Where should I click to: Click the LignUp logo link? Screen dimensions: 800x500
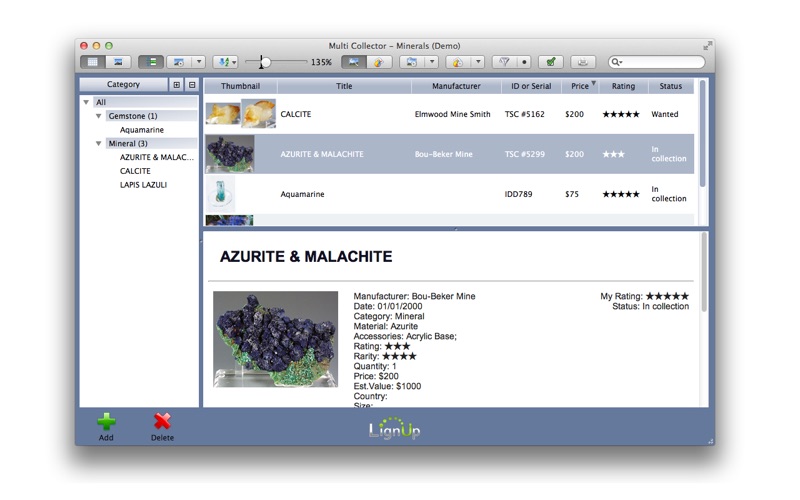pyautogui.click(x=394, y=429)
